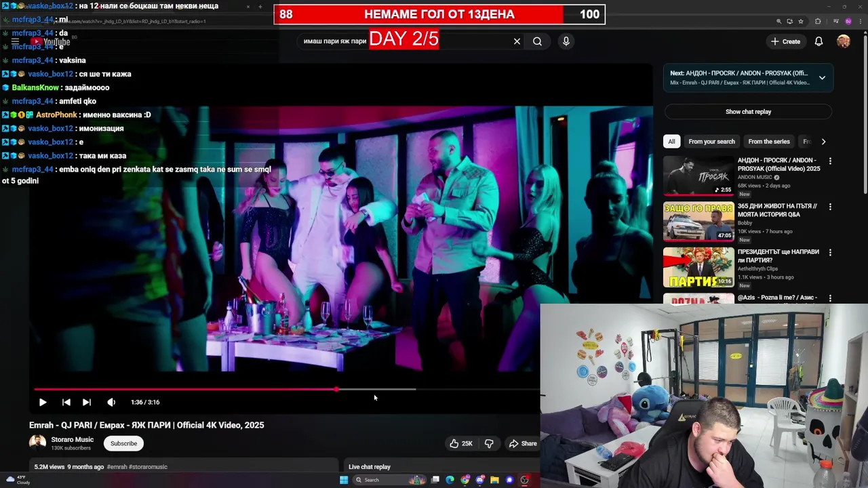Go to the previous video
The image size is (868, 488).
pyautogui.click(x=66, y=402)
